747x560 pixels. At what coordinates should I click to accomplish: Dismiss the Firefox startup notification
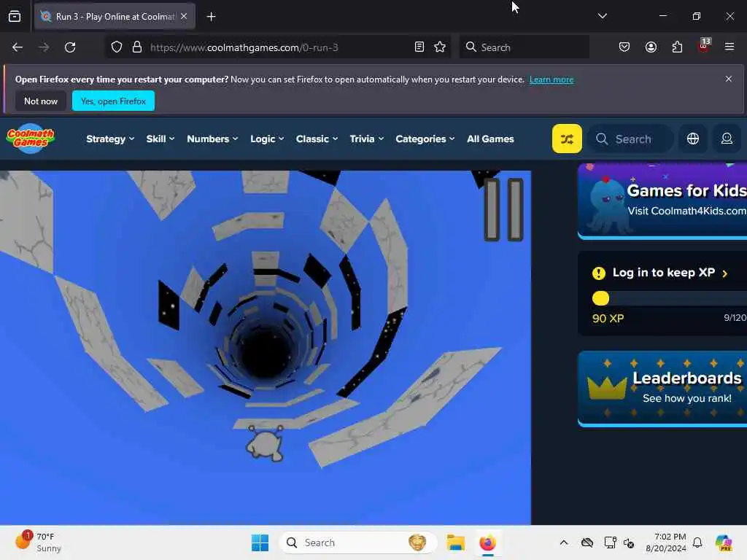729,79
